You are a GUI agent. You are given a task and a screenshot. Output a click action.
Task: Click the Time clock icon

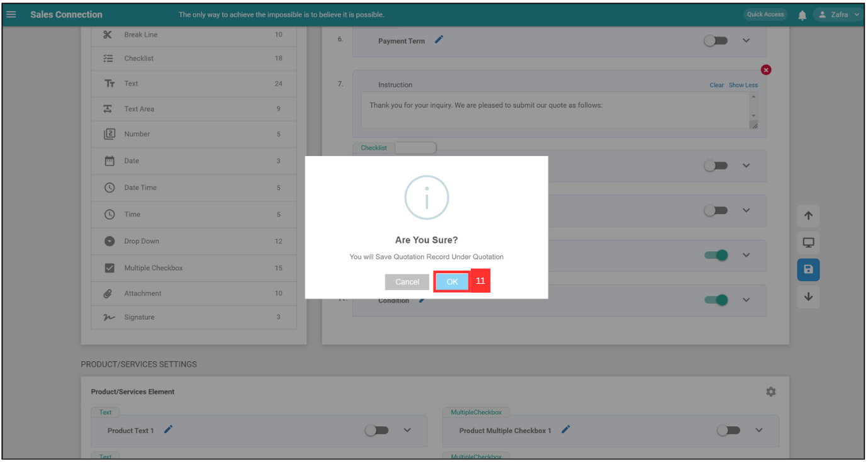coord(110,215)
